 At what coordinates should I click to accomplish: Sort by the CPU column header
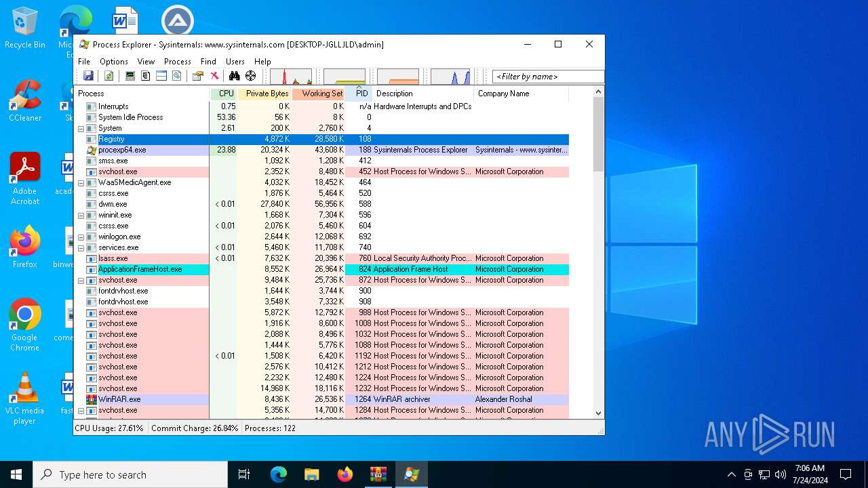(224, 94)
